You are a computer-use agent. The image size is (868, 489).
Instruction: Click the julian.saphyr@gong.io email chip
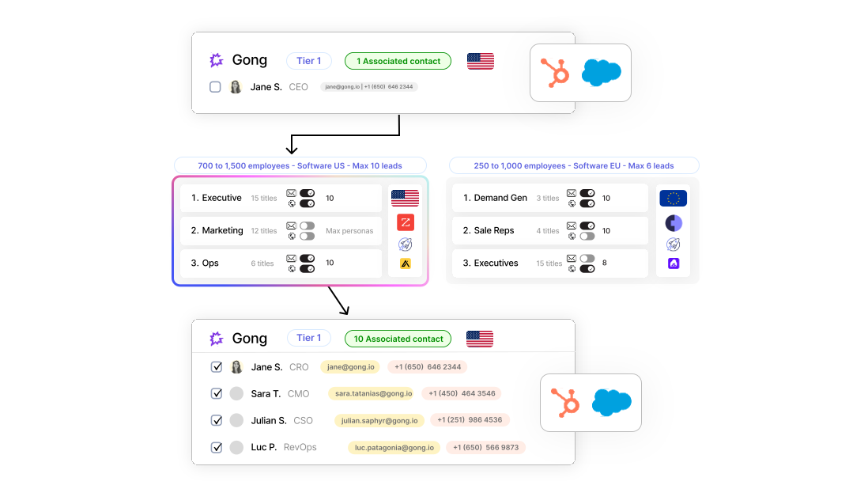379,420
